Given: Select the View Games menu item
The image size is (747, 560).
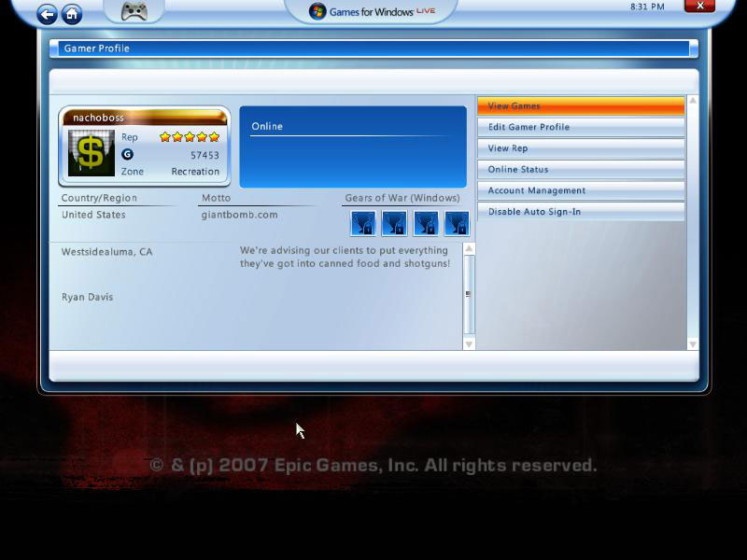Looking at the screenshot, I should [581, 105].
